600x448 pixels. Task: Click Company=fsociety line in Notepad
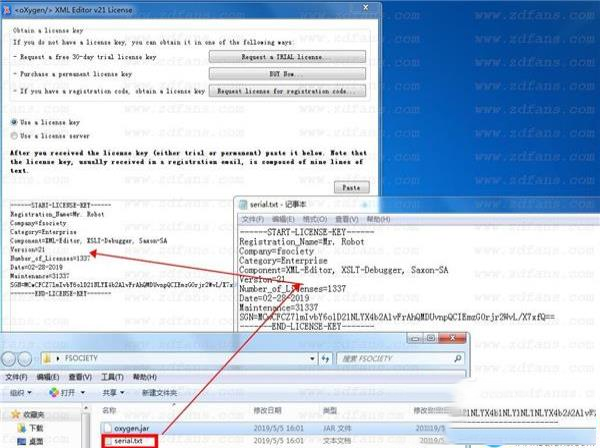276,251
